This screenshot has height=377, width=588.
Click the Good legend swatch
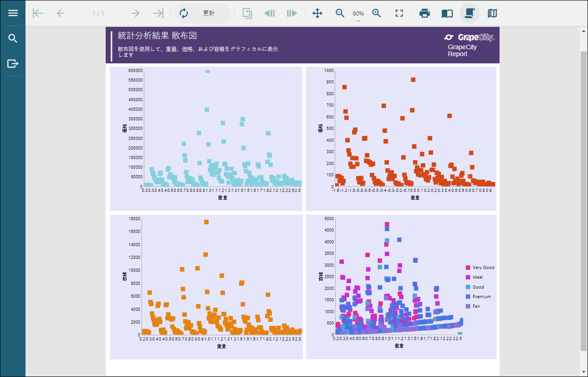click(468, 287)
